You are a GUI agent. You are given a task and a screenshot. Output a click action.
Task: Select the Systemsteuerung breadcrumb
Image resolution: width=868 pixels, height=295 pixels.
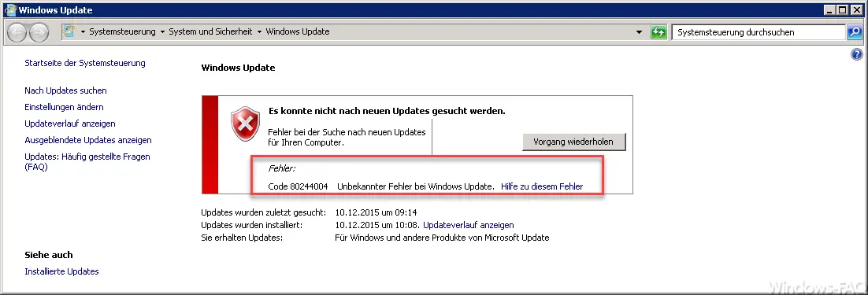[x=122, y=32]
